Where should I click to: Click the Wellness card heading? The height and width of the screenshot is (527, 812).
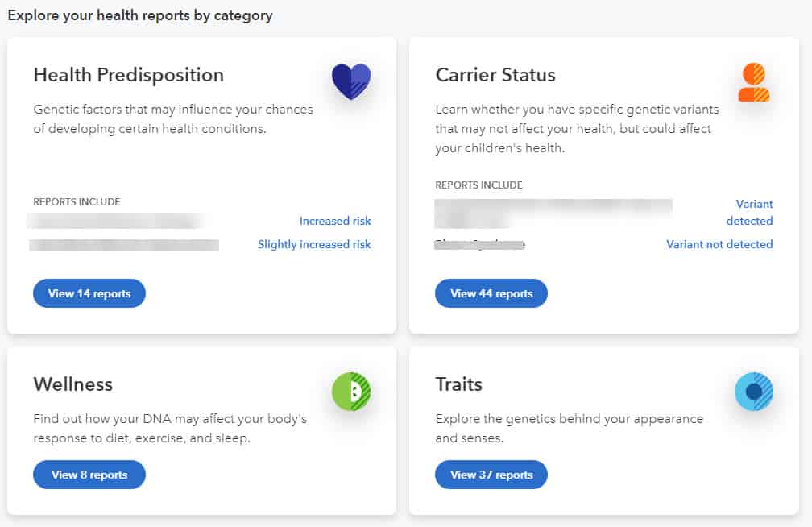[73, 384]
